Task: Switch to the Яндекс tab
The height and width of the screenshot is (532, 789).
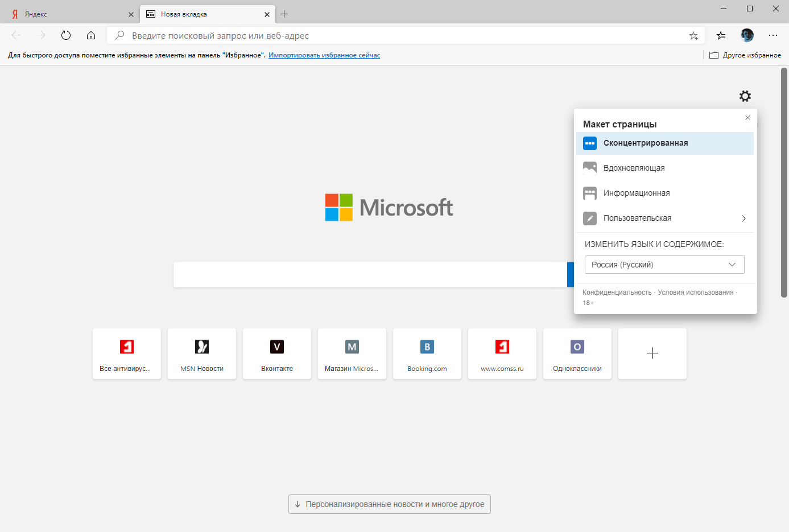Action: (70, 14)
